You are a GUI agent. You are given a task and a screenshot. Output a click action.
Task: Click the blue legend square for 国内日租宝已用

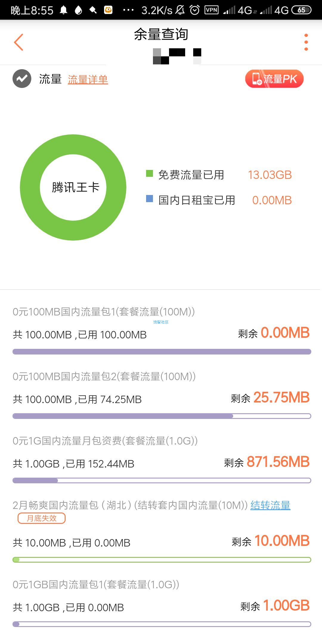(x=149, y=199)
